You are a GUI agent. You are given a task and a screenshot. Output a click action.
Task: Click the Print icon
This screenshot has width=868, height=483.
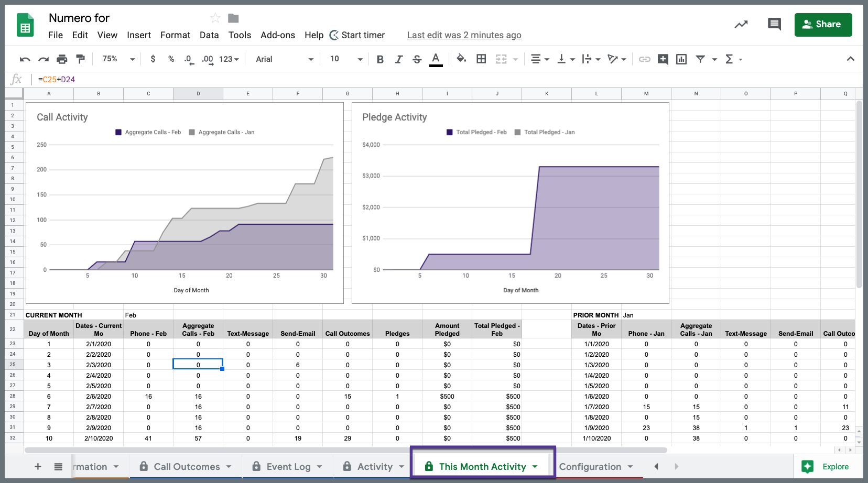tap(62, 59)
